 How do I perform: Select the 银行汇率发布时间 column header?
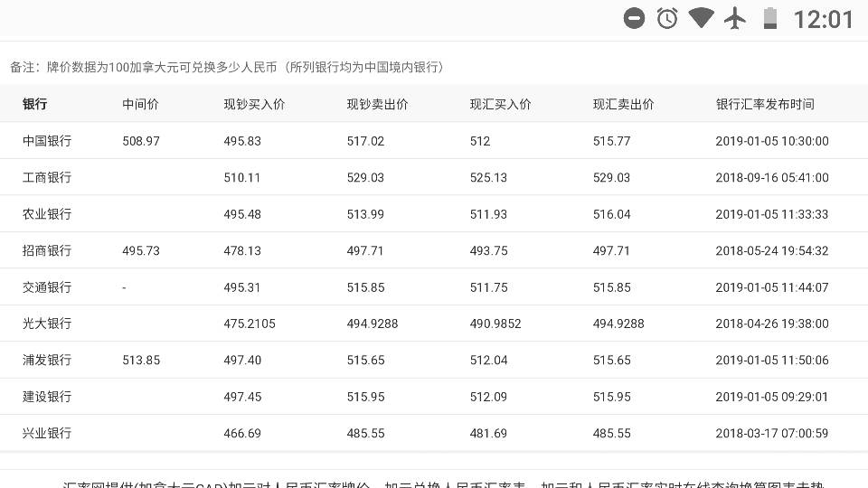(765, 104)
